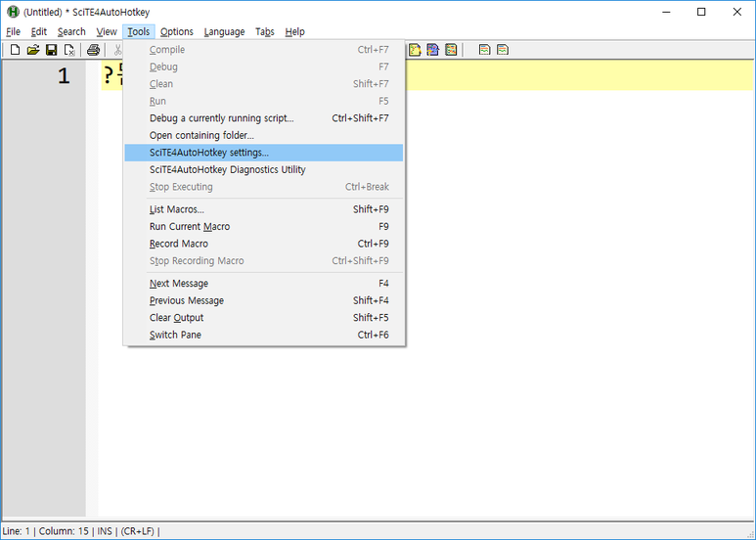The image size is (756, 540).
Task: Select Previous Message
Action: [264, 301]
